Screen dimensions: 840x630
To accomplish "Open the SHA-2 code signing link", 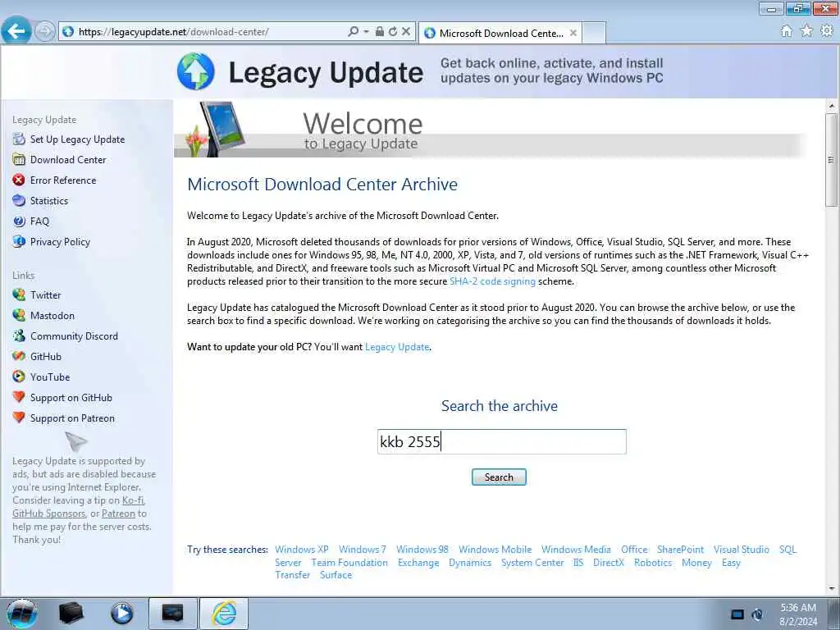I will pos(492,281).
